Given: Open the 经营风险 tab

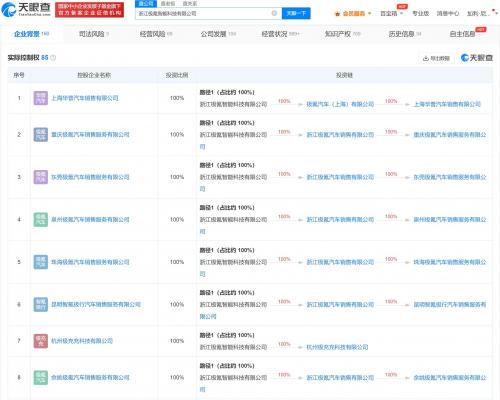Looking at the screenshot, I should pyautogui.click(x=156, y=34).
